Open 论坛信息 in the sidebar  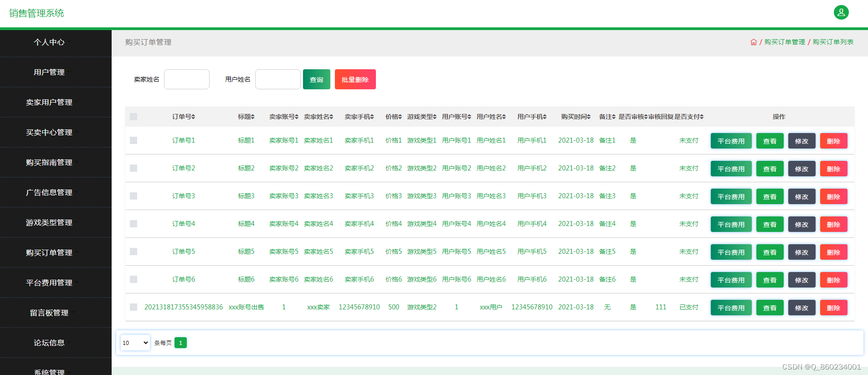tap(49, 343)
